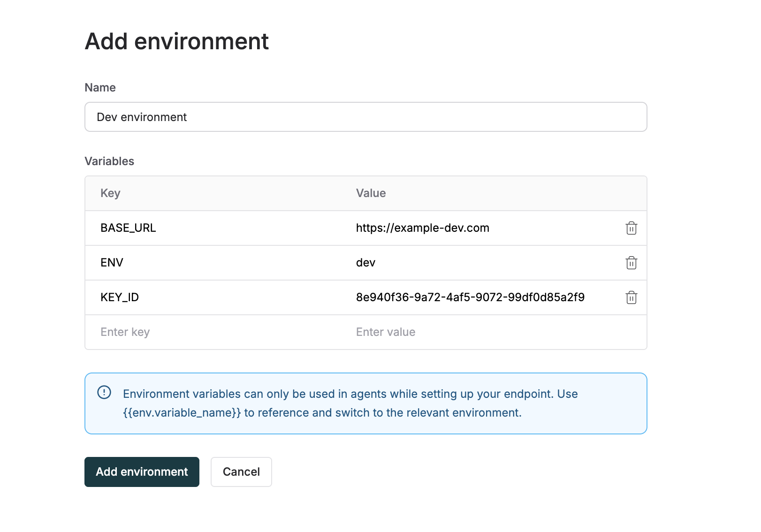Select the ENV key cell

[112, 263]
